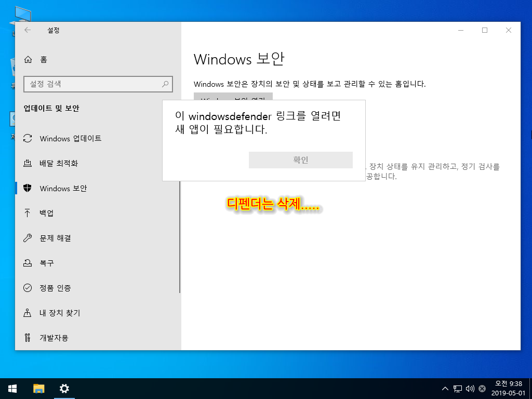The width and height of the screenshot is (532, 399).
Task: Choose 정품 인증 in the sidebar
Action: coord(97,288)
